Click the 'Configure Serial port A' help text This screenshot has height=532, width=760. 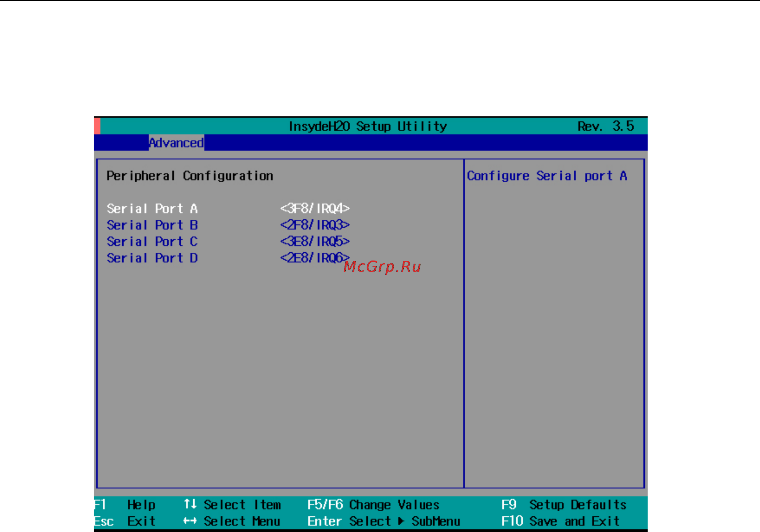pos(547,176)
